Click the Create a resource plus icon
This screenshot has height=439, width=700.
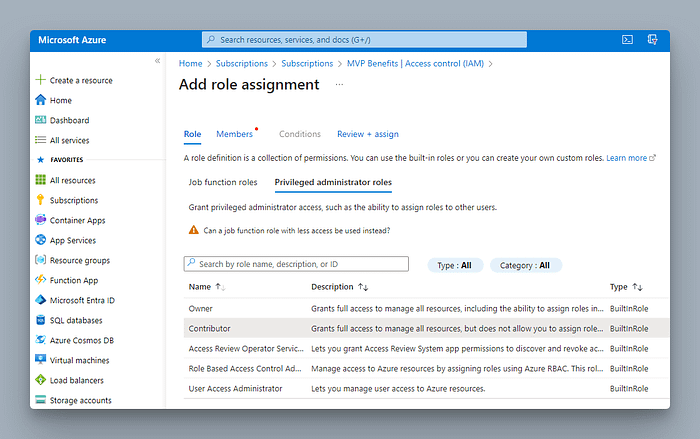point(40,80)
